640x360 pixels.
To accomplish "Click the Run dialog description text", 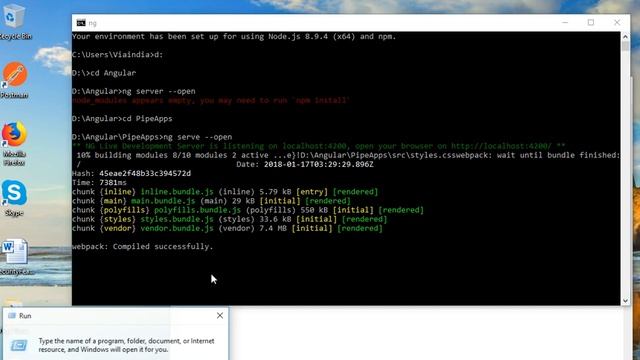I will (126, 345).
